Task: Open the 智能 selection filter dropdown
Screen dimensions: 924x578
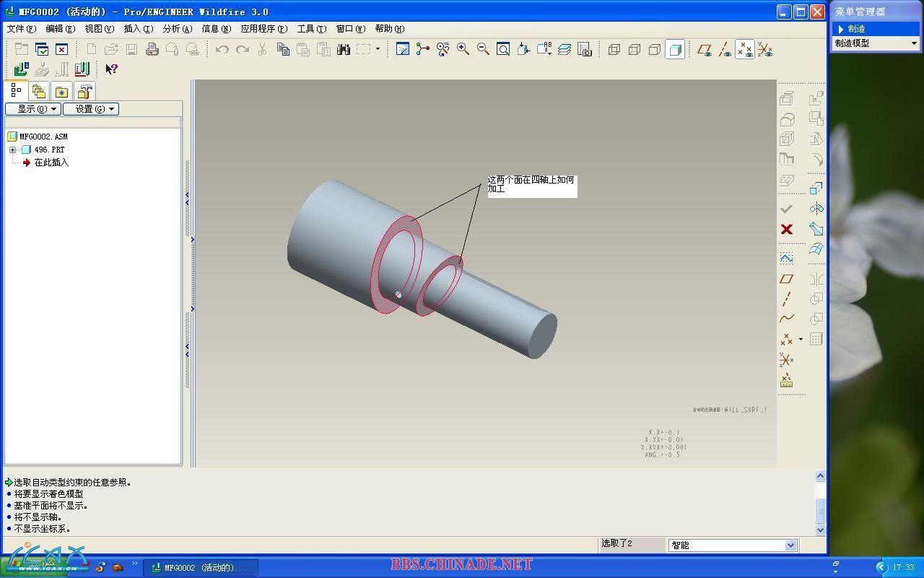Action: (x=790, y=545)
